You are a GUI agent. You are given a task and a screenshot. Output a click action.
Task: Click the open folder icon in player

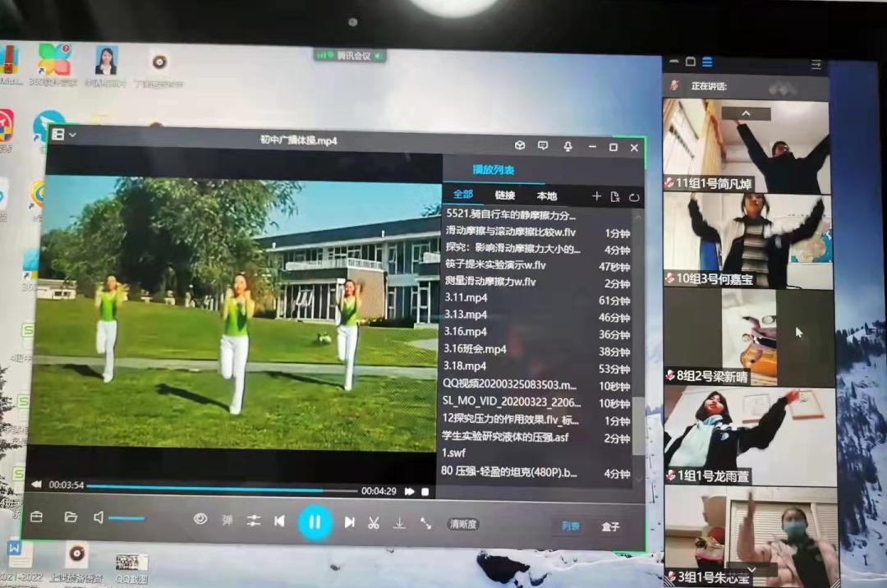click(71, 517)
